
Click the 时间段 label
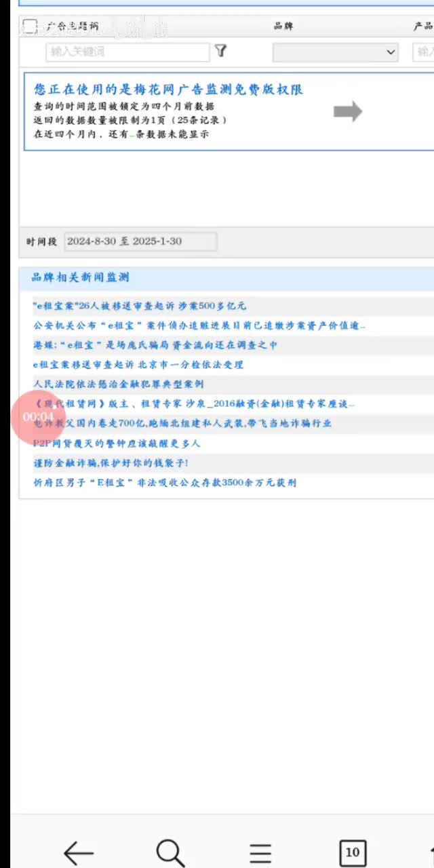[42, 242]
